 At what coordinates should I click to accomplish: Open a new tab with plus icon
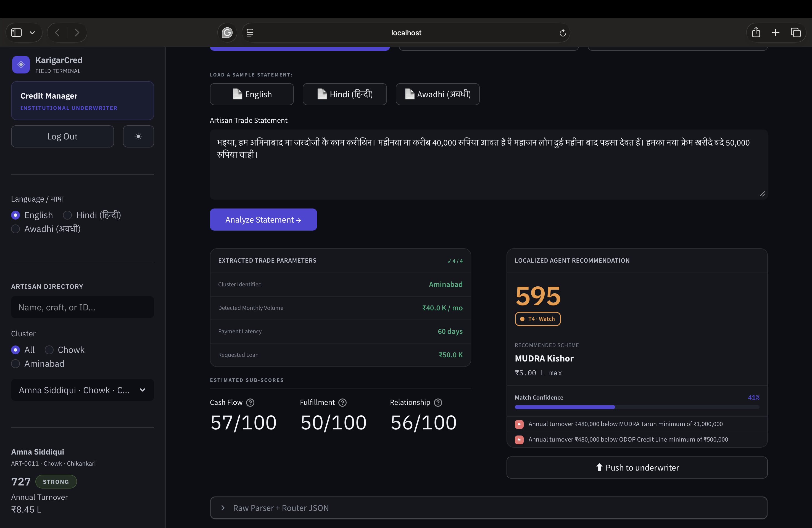point(776,32)
